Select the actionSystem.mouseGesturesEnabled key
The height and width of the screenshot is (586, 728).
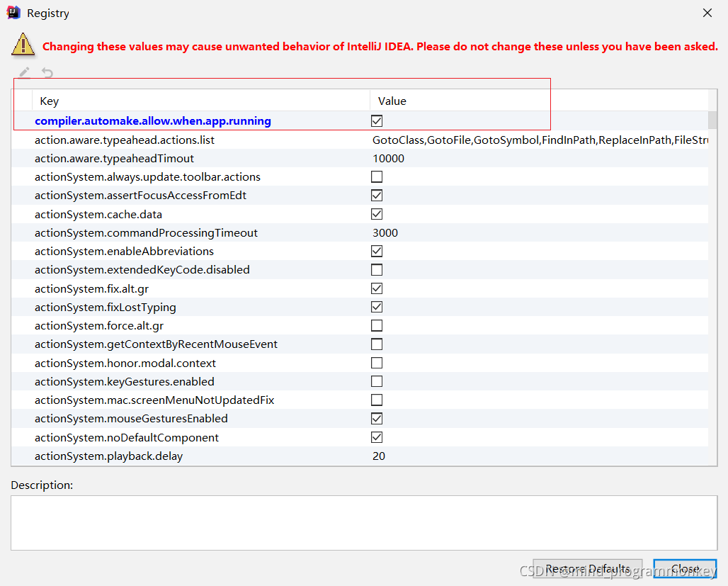click(x=131, y=418)
